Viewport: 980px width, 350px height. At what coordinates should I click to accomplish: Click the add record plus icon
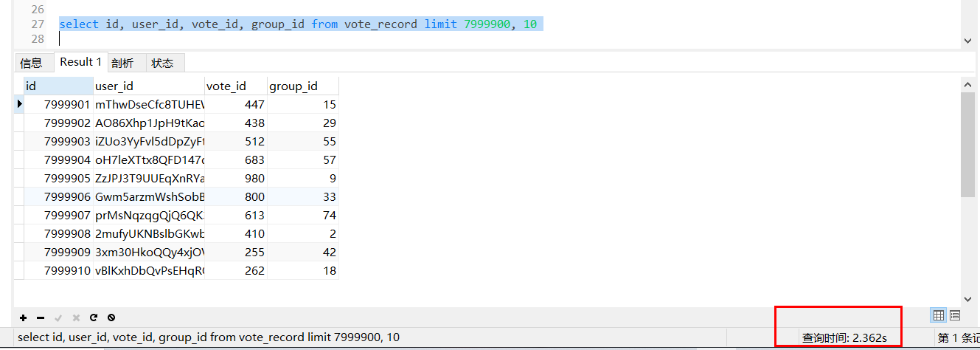24,318
